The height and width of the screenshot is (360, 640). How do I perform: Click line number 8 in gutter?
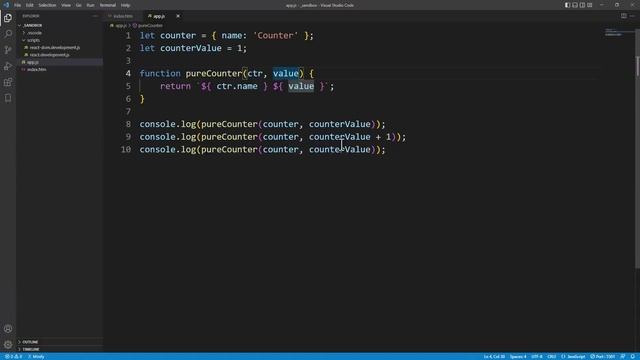128,124
